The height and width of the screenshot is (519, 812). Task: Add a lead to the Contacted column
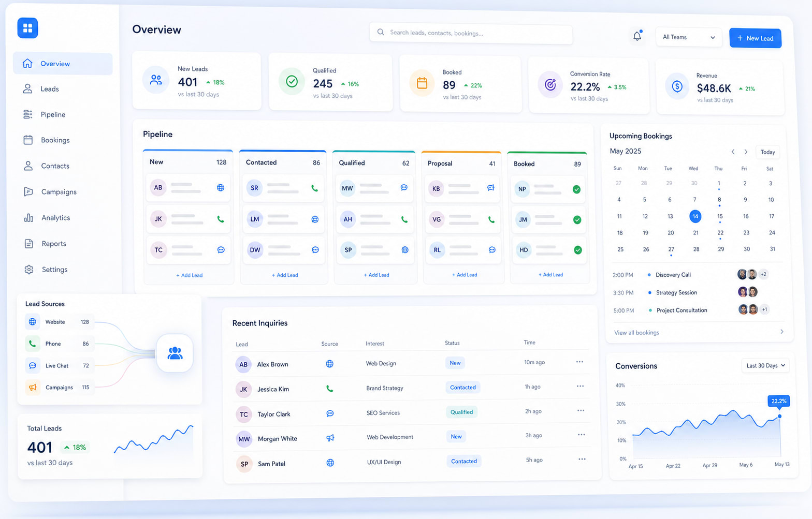(285, 275)
